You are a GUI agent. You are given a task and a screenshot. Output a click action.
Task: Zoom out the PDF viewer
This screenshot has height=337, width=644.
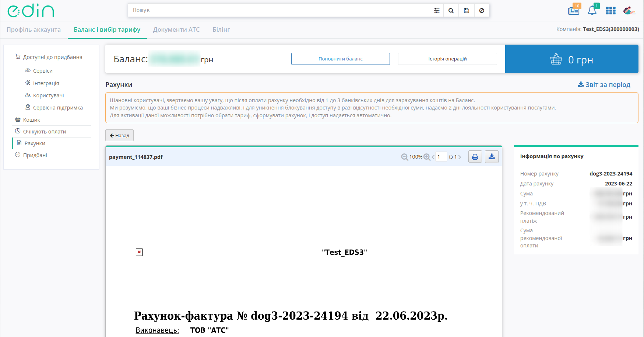[x=405, y=157]
